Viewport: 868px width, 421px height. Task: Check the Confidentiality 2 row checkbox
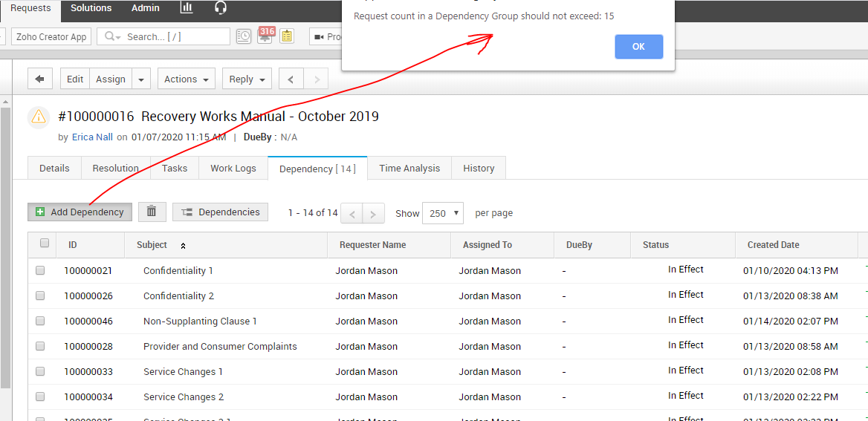tap(40, 296)
